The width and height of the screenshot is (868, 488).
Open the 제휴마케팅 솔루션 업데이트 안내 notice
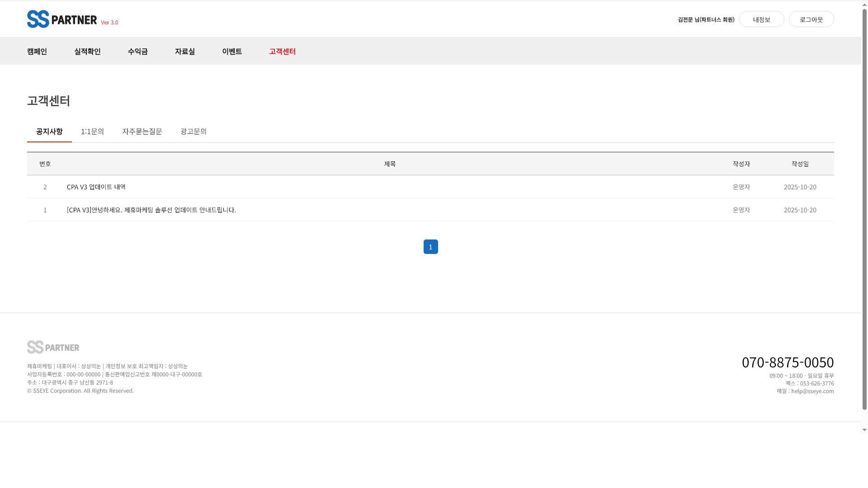(x=151, y=210)
